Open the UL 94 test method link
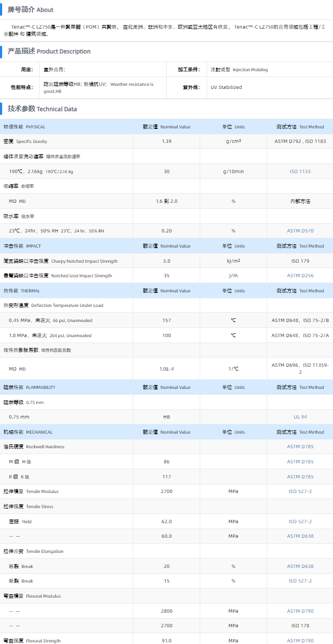 [x=300, y=417]
